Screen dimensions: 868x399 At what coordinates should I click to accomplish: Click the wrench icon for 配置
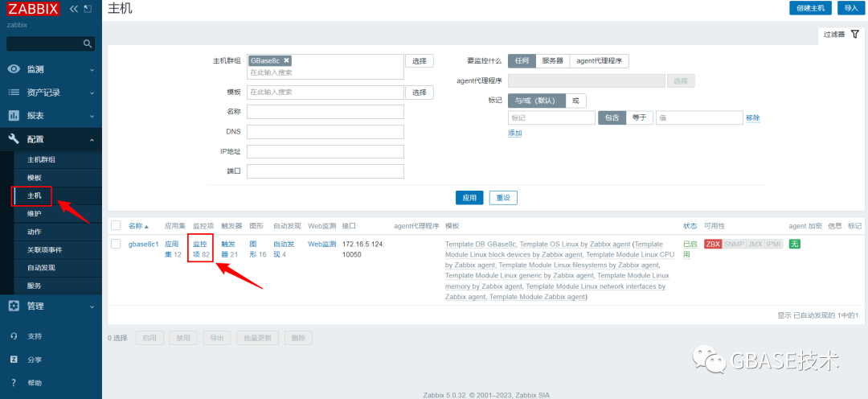(14, 139)
